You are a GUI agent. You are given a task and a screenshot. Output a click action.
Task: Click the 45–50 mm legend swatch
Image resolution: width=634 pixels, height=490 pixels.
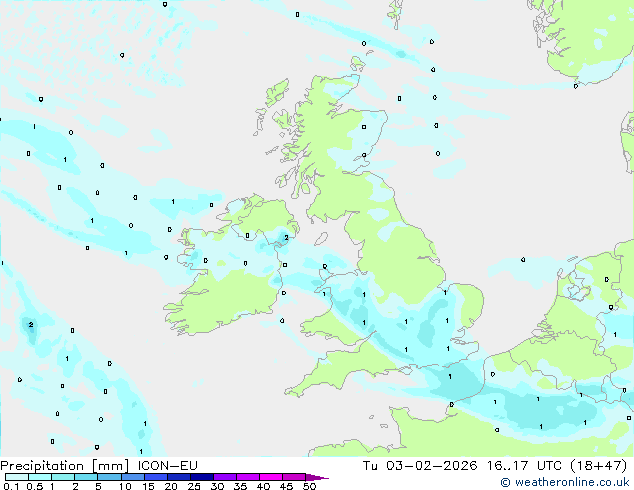pyautogui.click(x=294, y=477)
